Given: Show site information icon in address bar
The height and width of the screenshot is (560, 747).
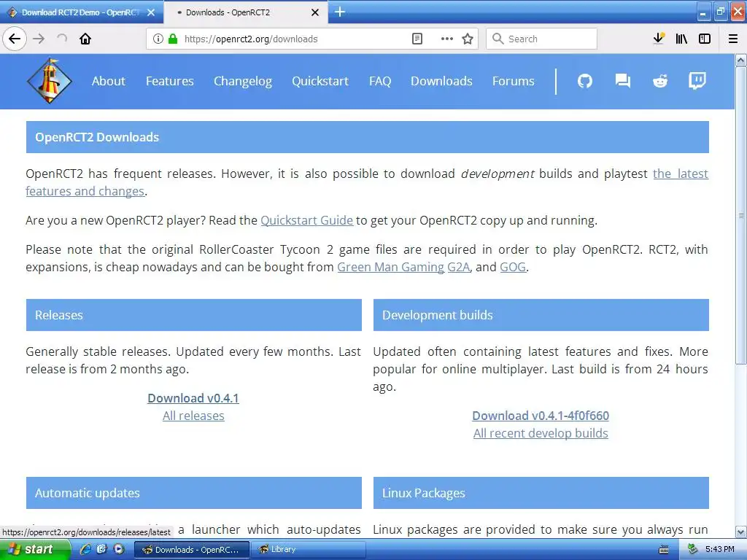Looking at the screenshot, I should (158, 39).
